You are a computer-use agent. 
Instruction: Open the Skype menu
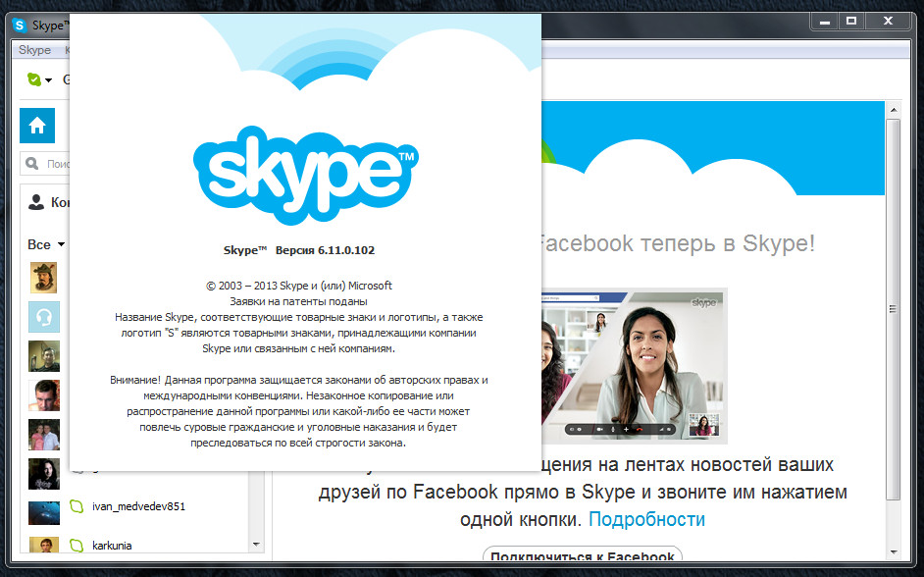click(34, 50)
